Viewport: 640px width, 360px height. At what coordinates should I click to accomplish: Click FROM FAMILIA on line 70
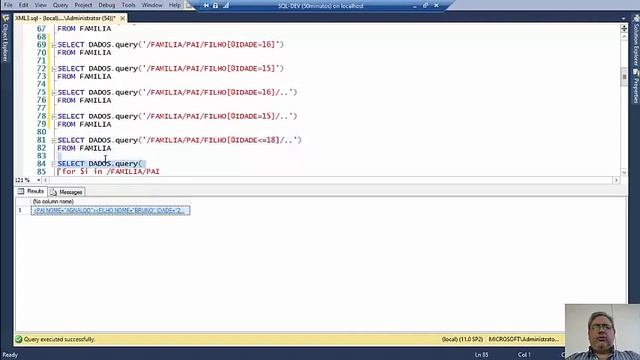84,53
